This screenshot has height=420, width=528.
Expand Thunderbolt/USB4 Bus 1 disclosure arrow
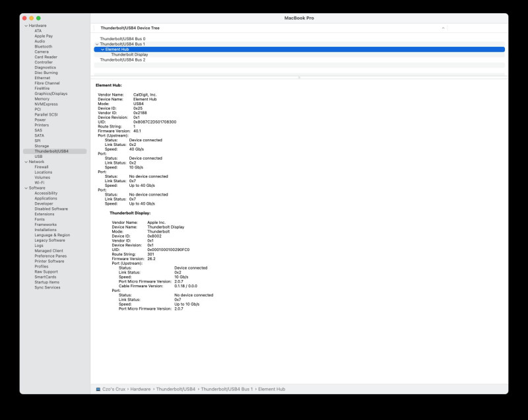97,44
